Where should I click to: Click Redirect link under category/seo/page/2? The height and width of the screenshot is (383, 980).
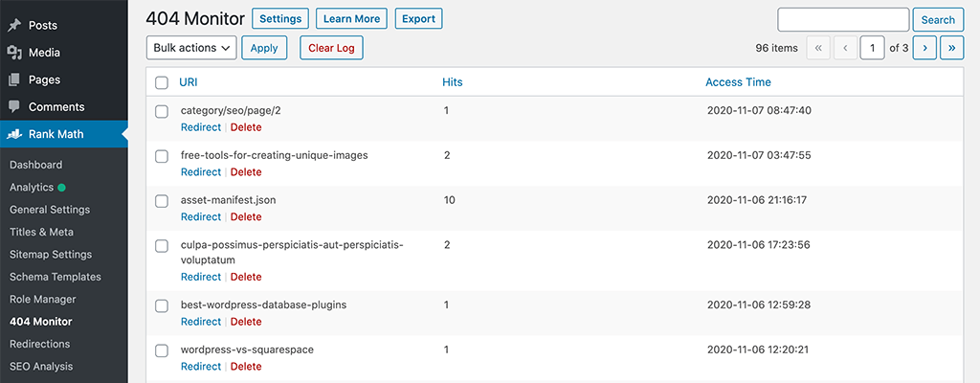click(x=200, y=127)
